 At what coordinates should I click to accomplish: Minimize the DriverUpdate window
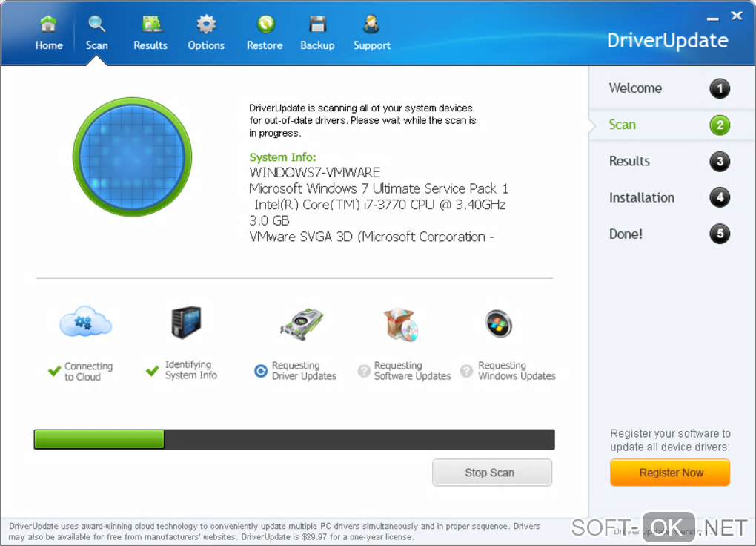(712, 19)
